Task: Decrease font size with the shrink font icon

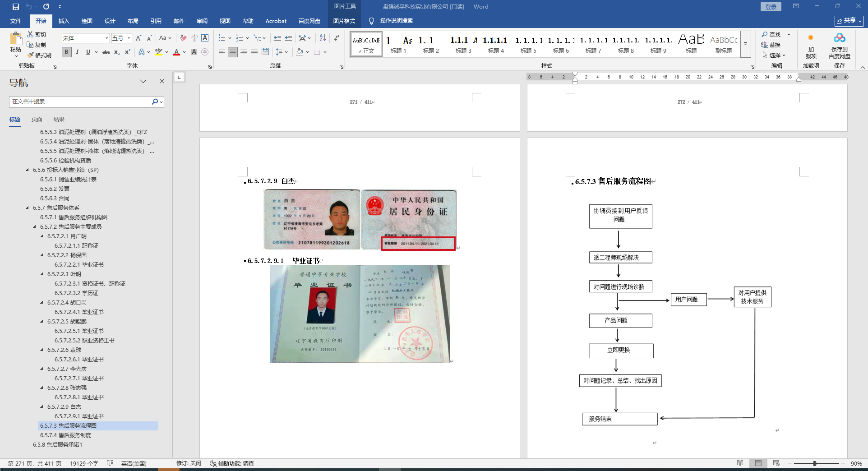Action: point(149,38)
